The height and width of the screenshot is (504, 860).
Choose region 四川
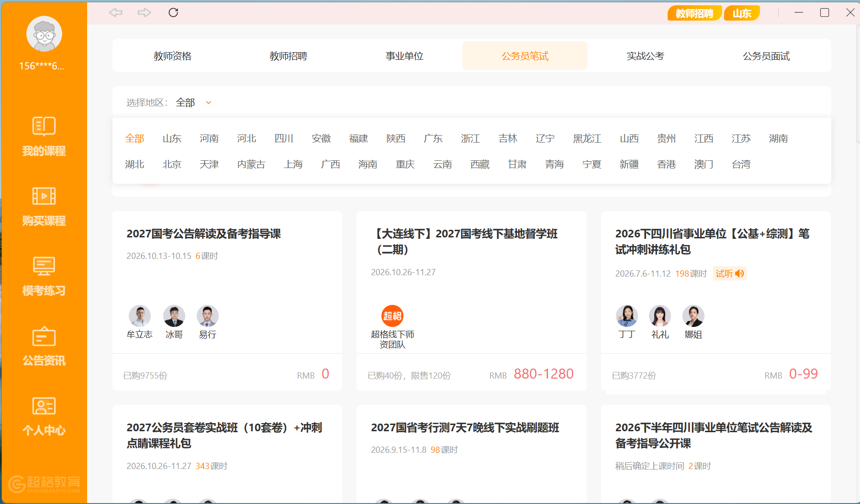[x=284, y=138]
